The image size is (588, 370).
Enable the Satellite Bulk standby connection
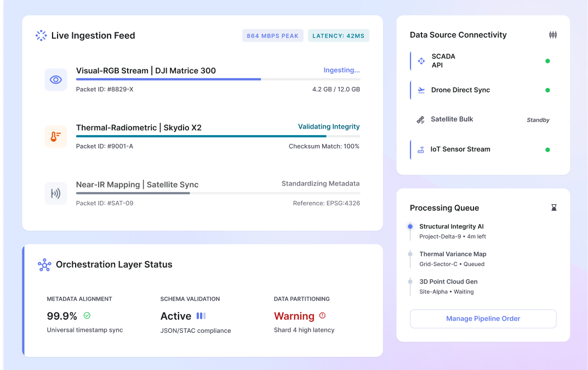[x=538, y=119]
